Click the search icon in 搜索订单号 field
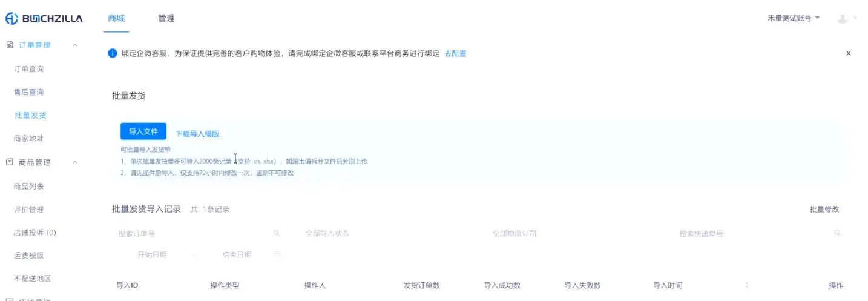Viewport: 868px width, 301px height. pyautogui.click(x=276, y=233)
